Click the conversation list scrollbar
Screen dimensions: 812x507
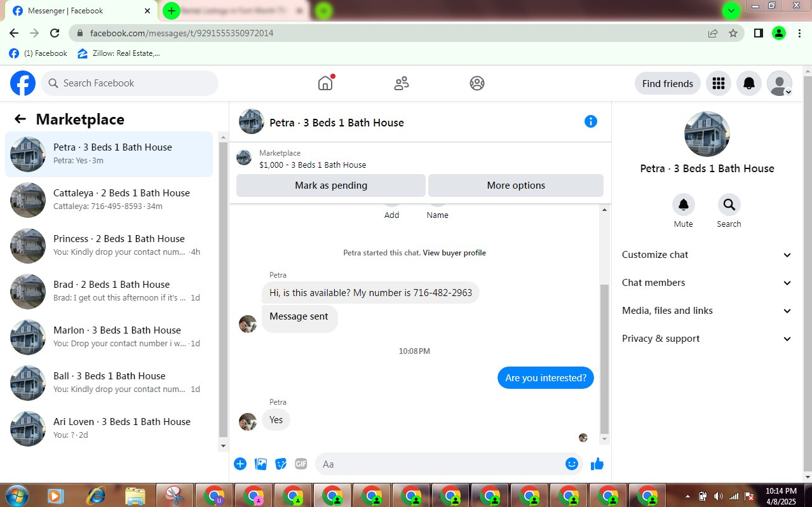point(223,290)
